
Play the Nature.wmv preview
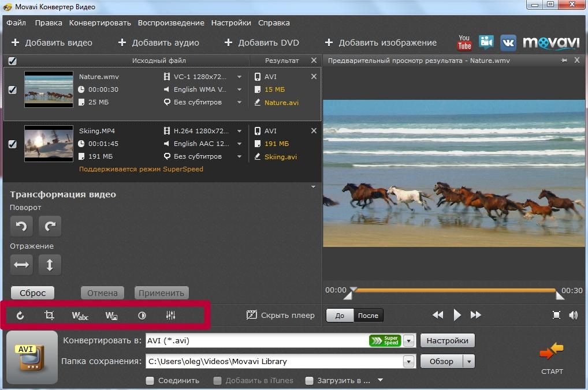point(457,314)
